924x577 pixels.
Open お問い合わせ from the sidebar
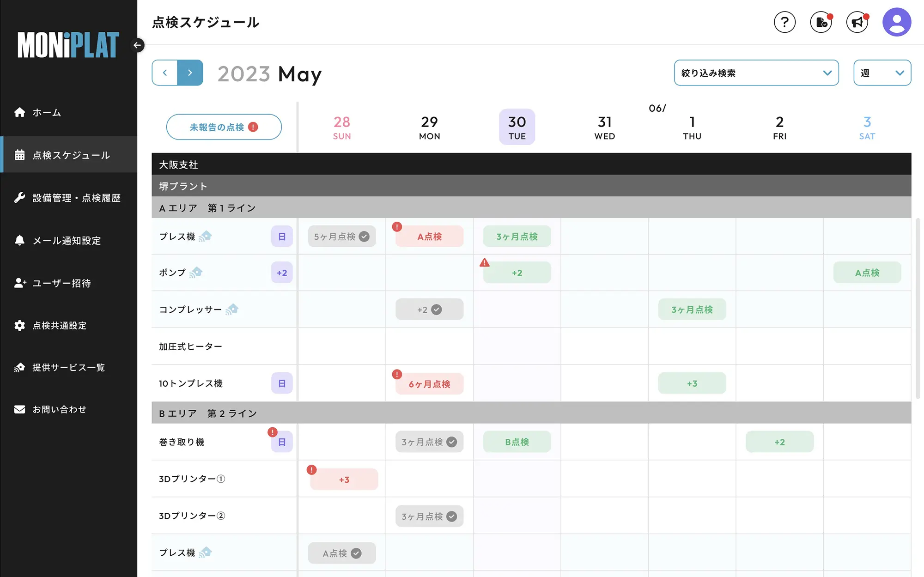point(19,409)
